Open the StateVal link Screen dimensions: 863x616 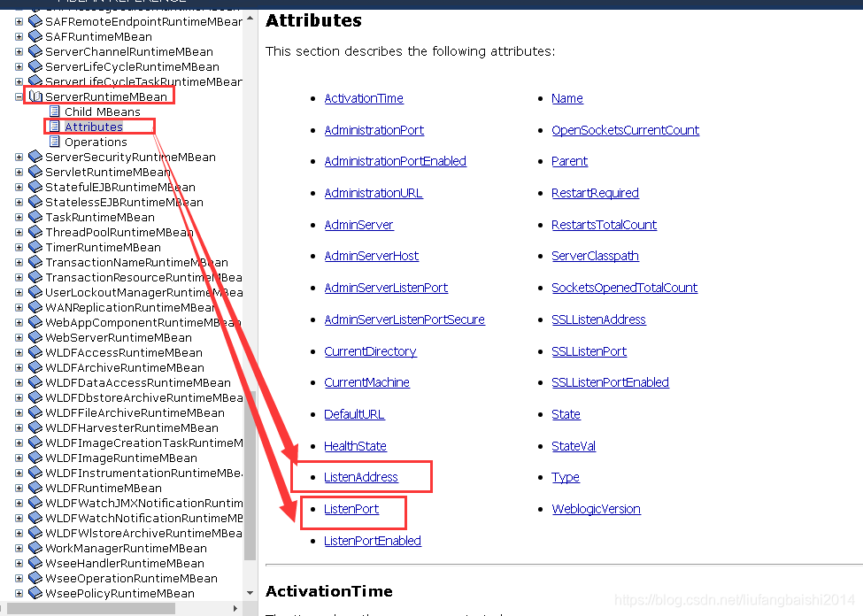[x=574, y=446]
